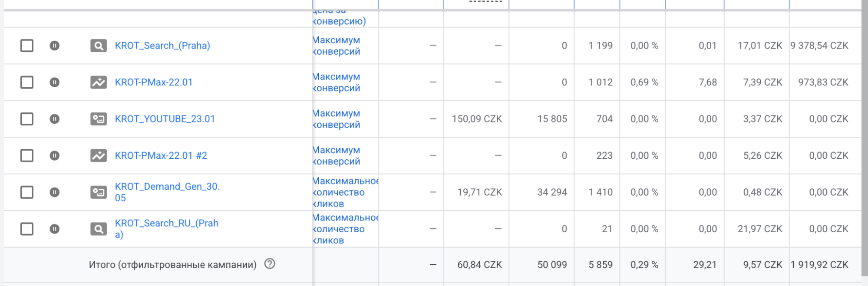Click search campaign type icon for KROT_Search_(Praha)
Viewport: 868px width, 286px height.
tap(99, 46)
